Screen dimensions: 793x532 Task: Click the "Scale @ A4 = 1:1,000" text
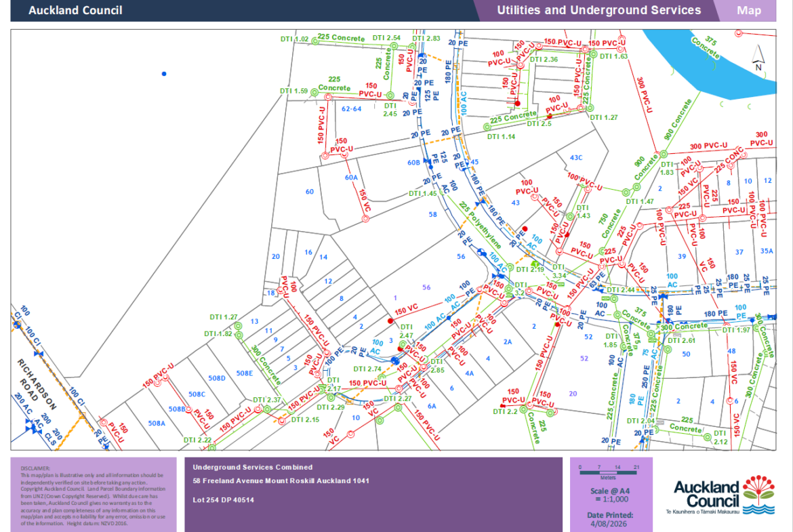(610, 495)
